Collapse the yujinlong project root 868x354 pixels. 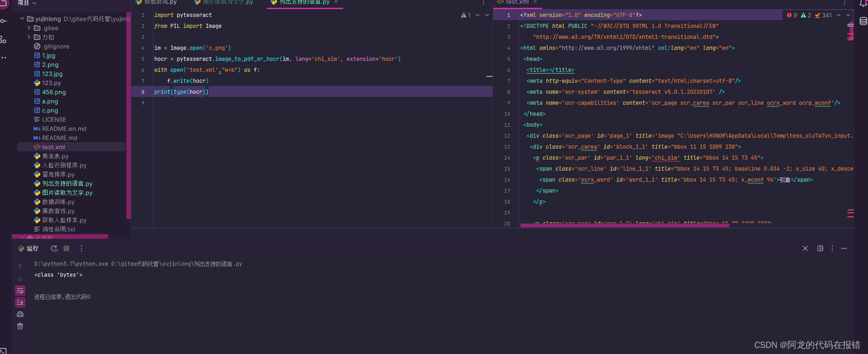tap(22, 19)
